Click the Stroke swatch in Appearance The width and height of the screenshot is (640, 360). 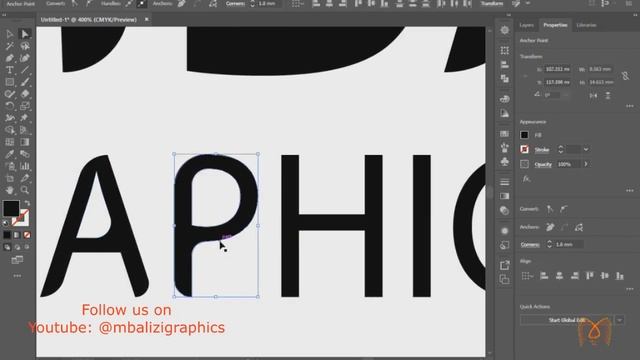(x=524, y=150)
